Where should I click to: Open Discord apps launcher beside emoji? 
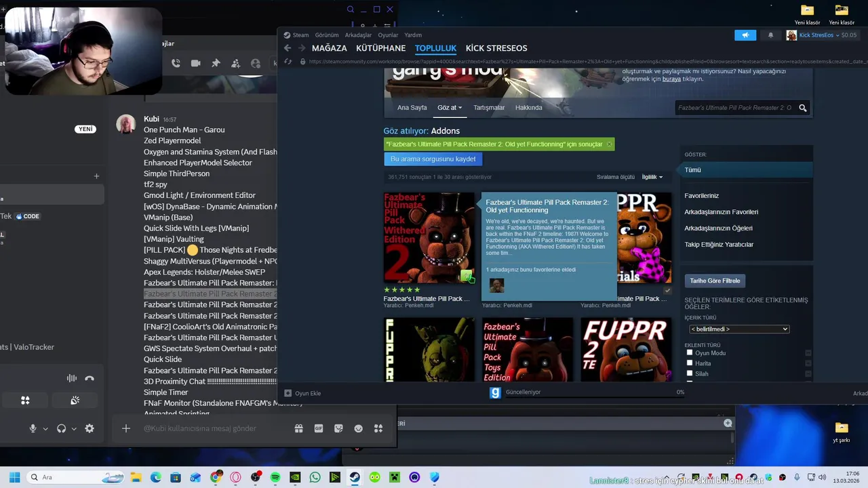[x=378, y=428]
